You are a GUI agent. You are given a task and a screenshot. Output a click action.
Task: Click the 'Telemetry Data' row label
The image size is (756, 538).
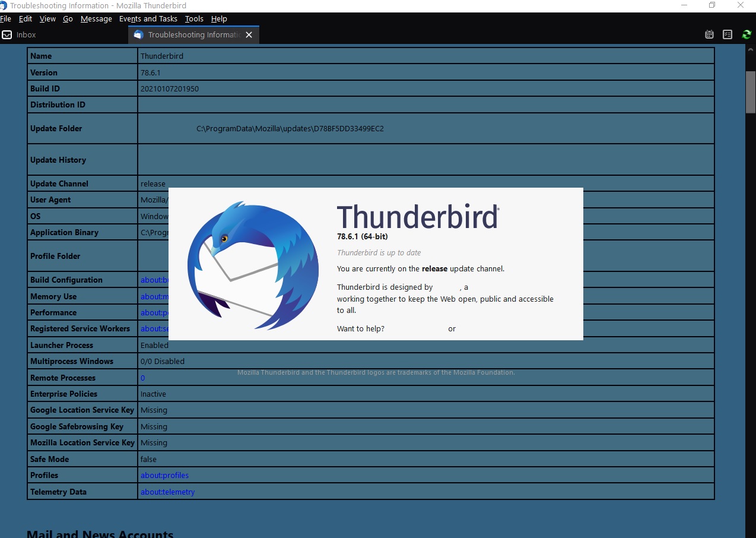pos(58,492)
